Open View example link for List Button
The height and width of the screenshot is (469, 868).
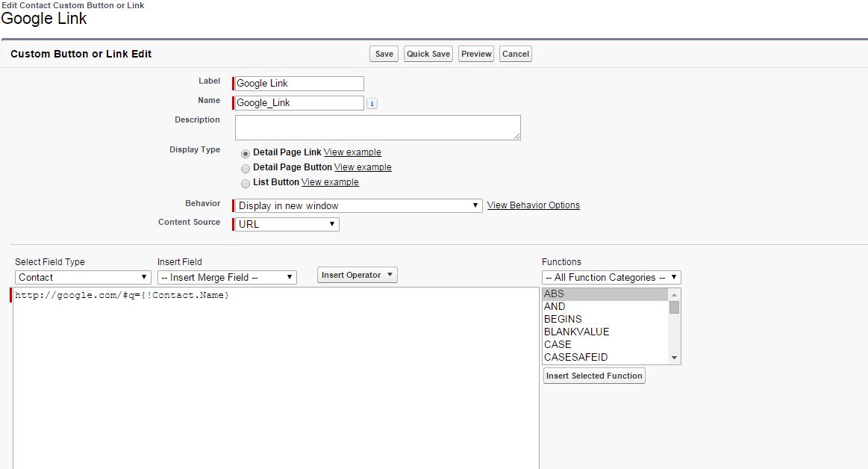pyautogui.click(x=330, y=182)
